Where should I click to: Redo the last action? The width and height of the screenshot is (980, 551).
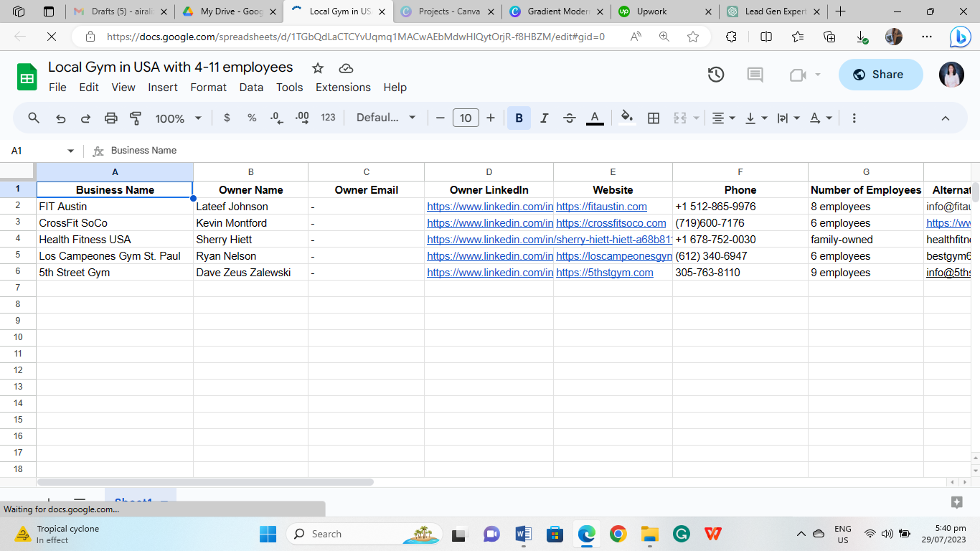click(85, 118)
